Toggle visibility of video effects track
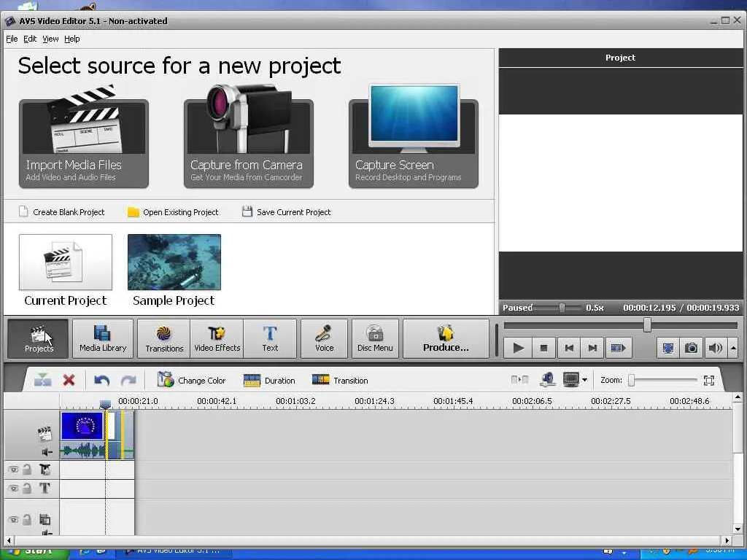 tap(13, 470)
